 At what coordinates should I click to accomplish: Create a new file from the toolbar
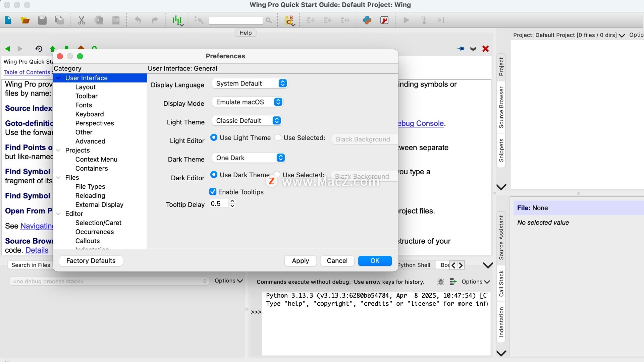(8, 20)
